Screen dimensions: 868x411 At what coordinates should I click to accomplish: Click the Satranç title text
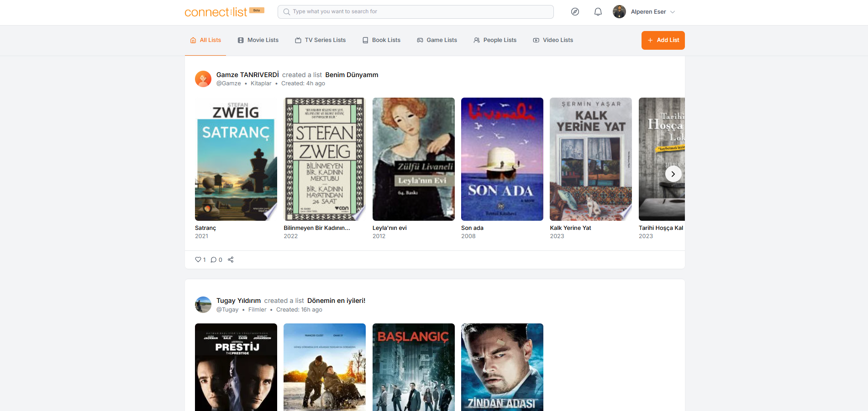pyautogui.click(x=205, y=228)
